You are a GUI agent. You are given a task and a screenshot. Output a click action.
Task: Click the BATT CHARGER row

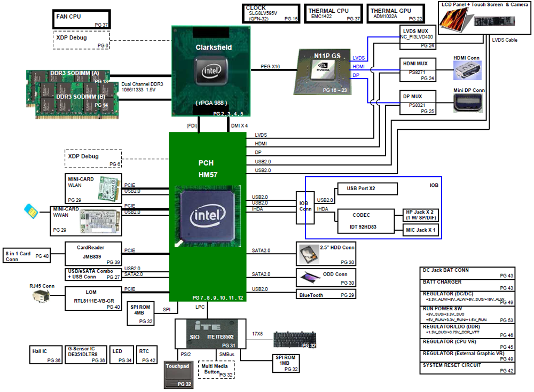(467, 285)
